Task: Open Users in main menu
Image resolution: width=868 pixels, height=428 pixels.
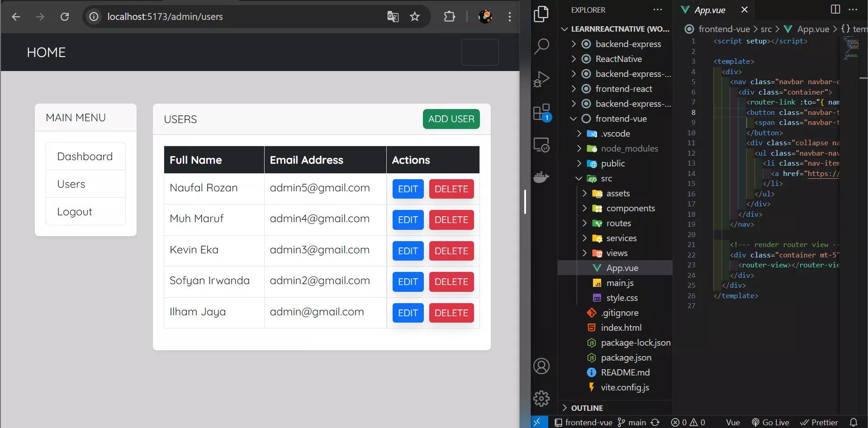Action: pos(85,184)
